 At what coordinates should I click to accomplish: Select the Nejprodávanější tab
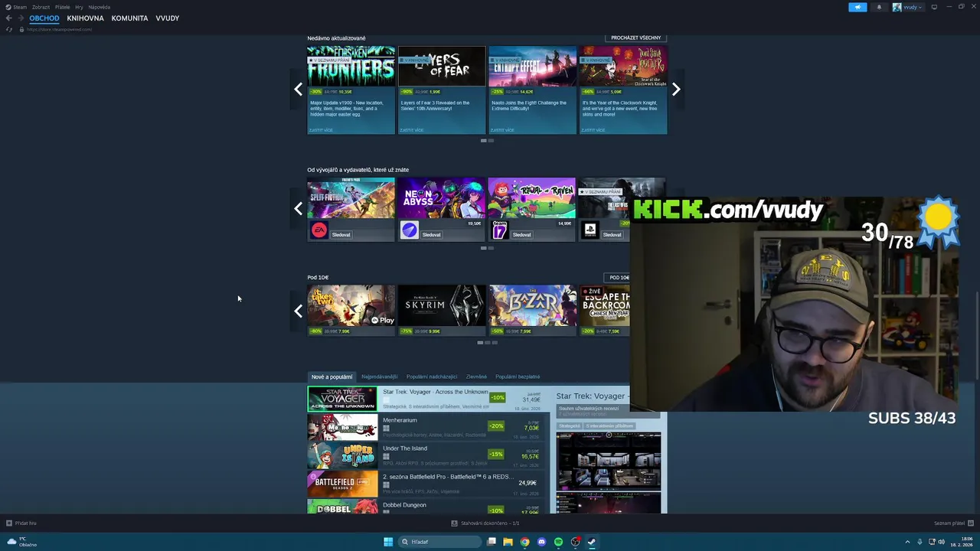(x=380, y=377)
